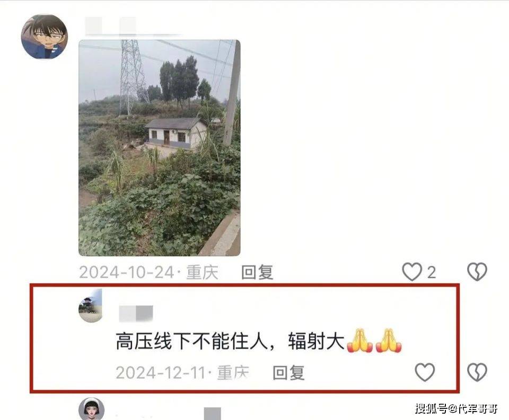Dislike the 2024-12-11 reply with broken heart
This screenshot has width=509, height=420.
(x=477, y=372)
